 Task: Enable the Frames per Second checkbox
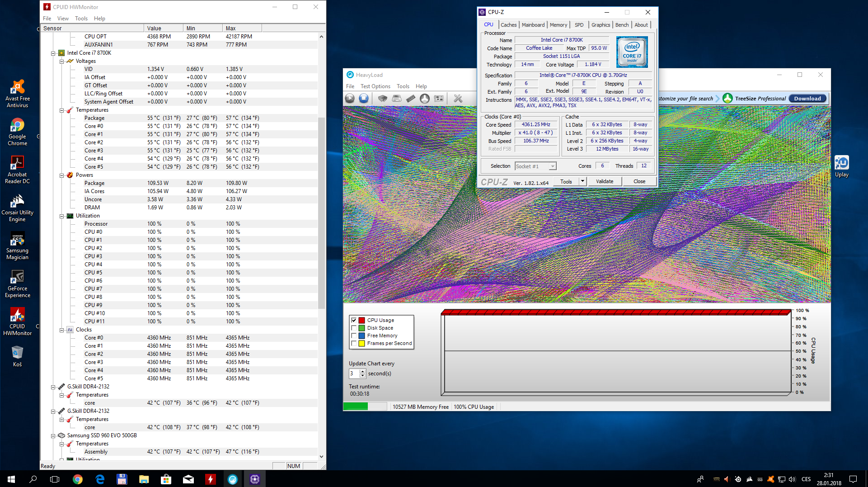354,344
